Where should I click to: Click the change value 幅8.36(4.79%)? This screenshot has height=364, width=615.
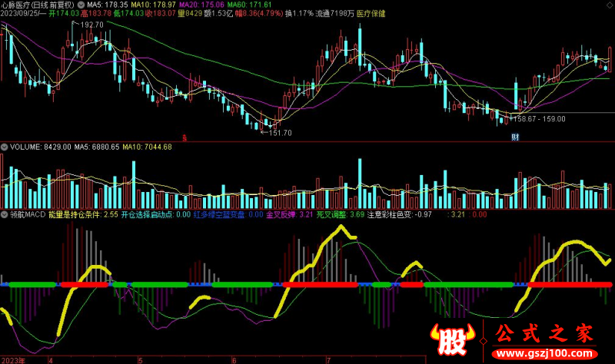pos(259,13)
